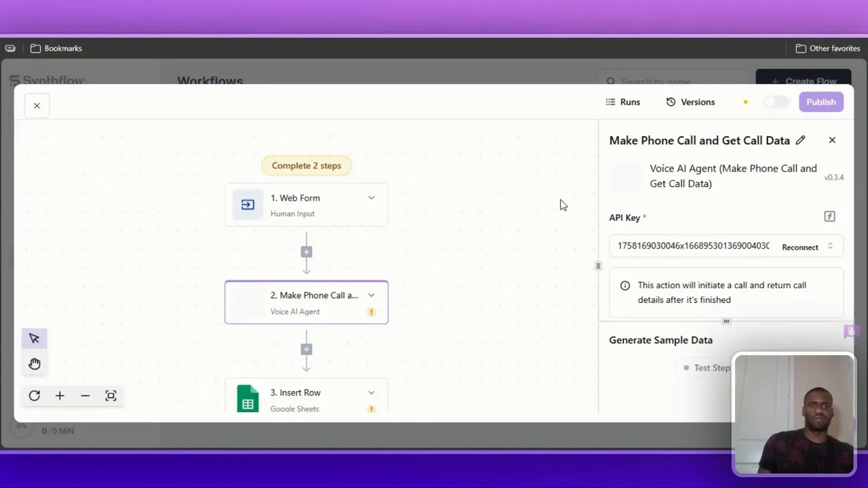Open the API Key connection selector arrows
The width and height of the screenshot is (868, 488).
pyautogui.click(x=830, y=247)
